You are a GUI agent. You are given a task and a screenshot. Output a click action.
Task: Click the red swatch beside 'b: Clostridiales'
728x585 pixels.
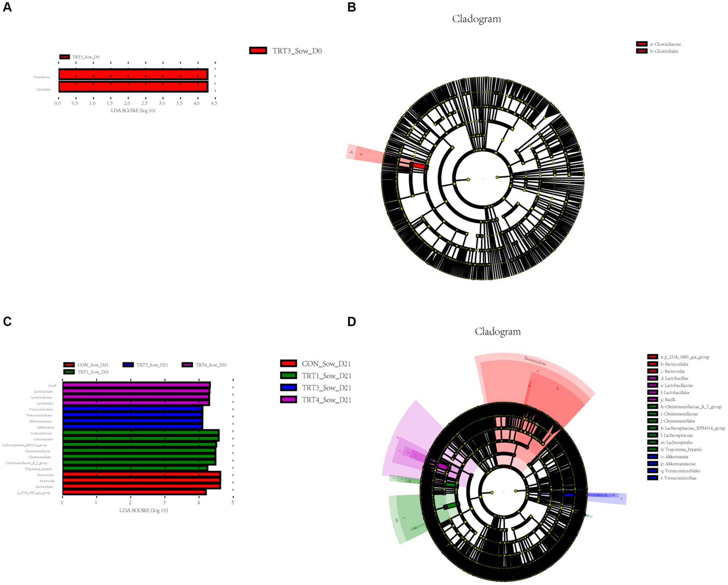tap(642, 51)
